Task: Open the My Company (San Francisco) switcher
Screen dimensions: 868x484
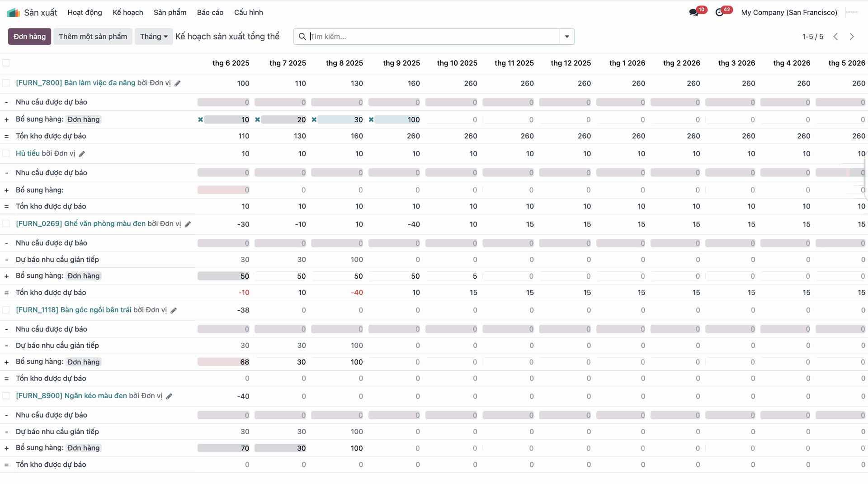Action: pyautogui.click(x=789, y=13)
